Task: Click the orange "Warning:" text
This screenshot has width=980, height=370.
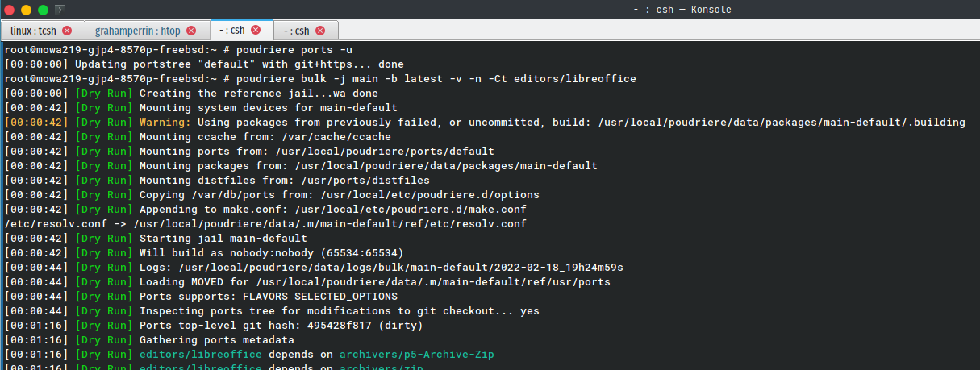Action: click(165, 123)
